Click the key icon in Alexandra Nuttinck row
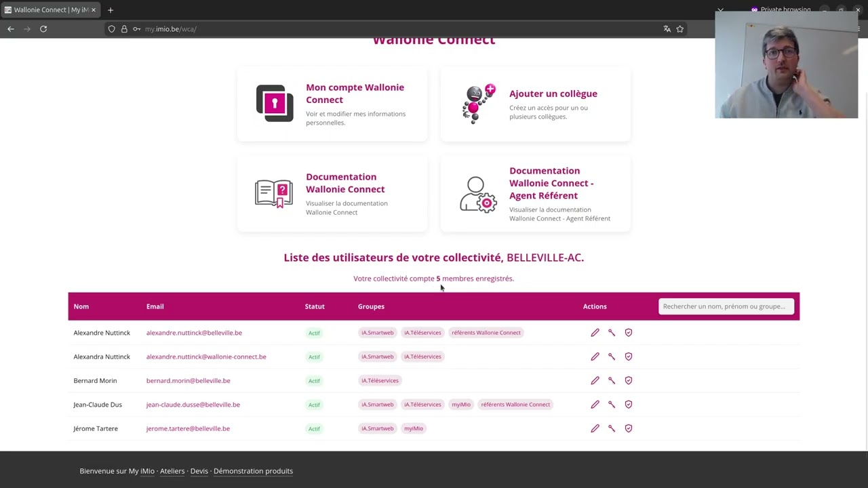The width and height of the screenshot is (868, 488). click(612, 357)
